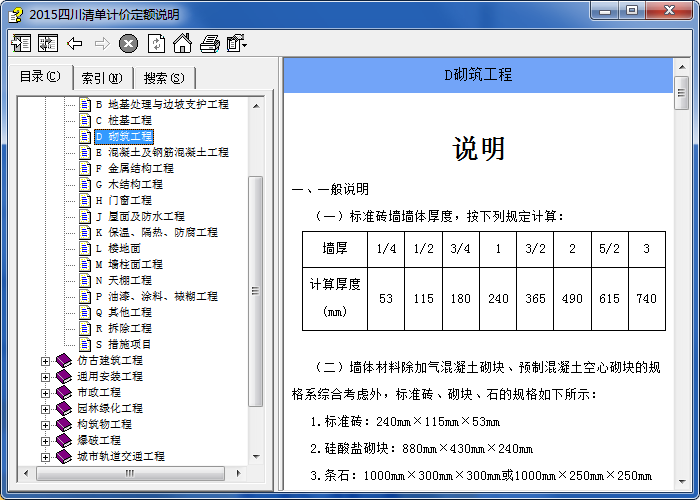Switch to the 索引(N) tab
700x500 pixels.
pos(102,79)
